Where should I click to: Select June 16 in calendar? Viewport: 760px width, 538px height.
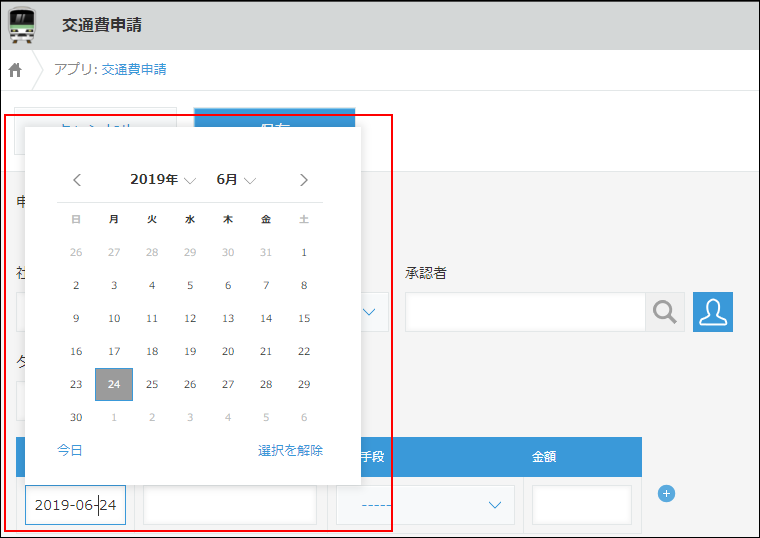pos(76,351)
